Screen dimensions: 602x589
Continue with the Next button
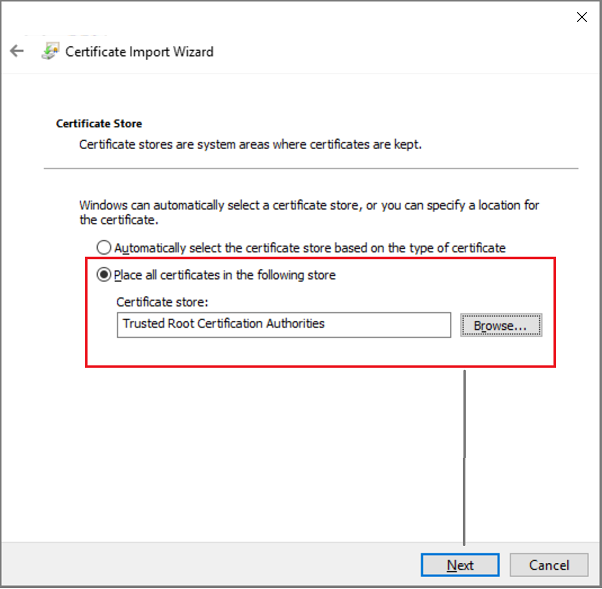pos(460,565)
